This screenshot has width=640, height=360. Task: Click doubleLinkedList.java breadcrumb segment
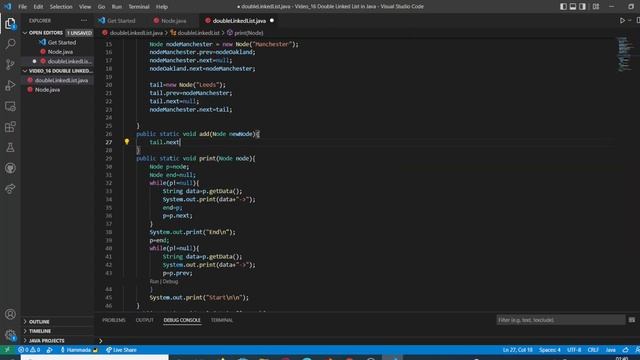[136, 33]
